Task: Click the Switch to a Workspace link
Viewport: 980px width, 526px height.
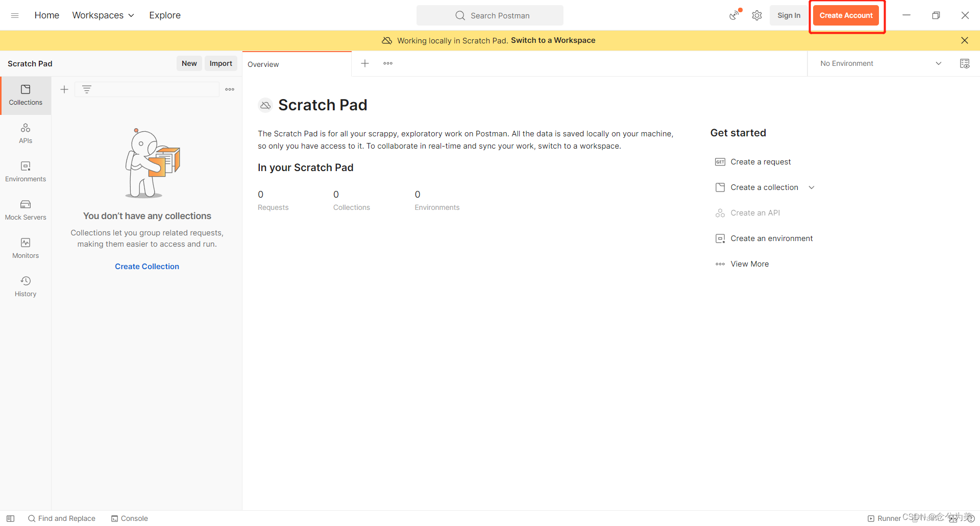Action: click(553, 40)
